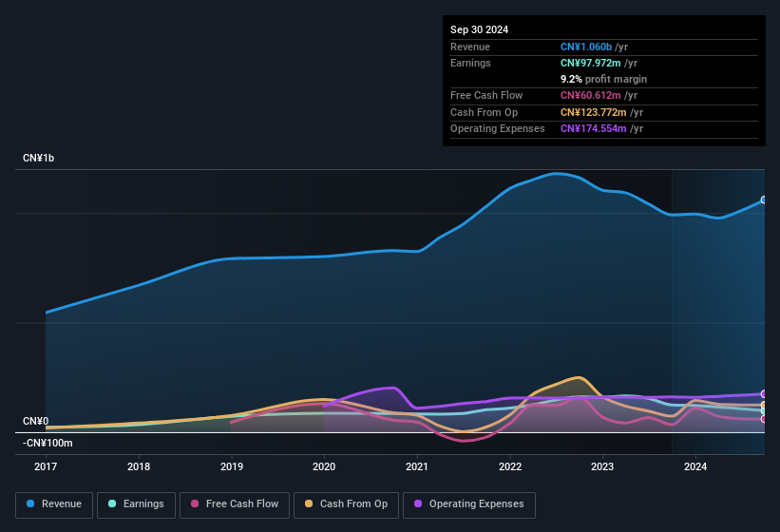Click the CN¥1.060b revenue value
780x532 pixels.
tap(586, 47)
